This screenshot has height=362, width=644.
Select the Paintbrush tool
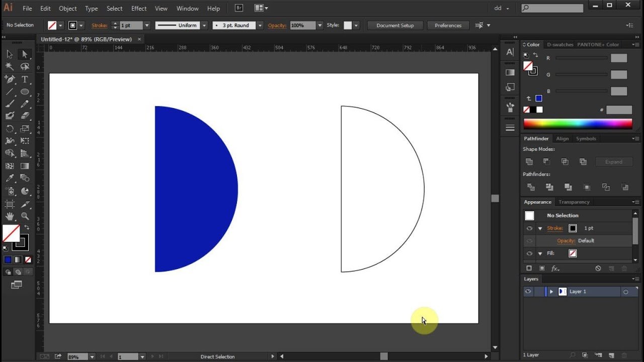pos(10,104)
